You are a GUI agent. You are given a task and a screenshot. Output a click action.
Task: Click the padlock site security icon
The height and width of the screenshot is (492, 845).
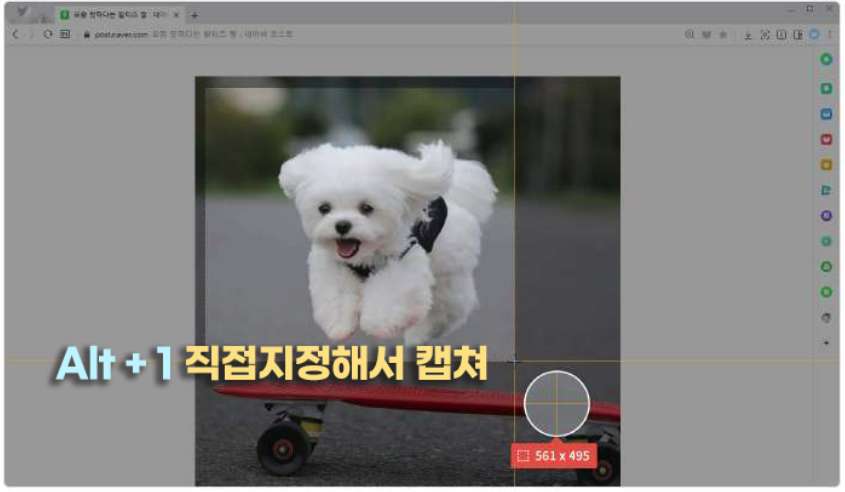pos(86,35)
